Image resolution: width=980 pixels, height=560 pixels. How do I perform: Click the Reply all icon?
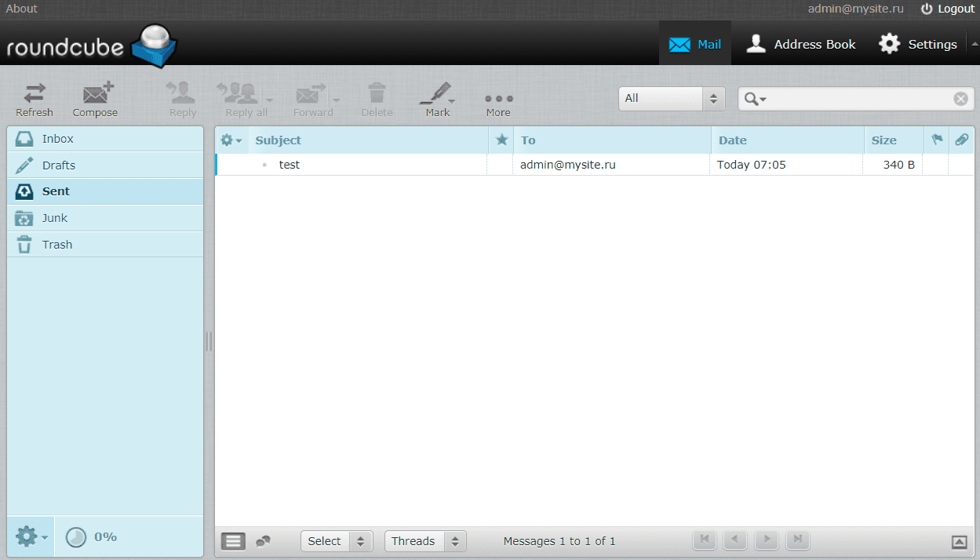point(242,100)
